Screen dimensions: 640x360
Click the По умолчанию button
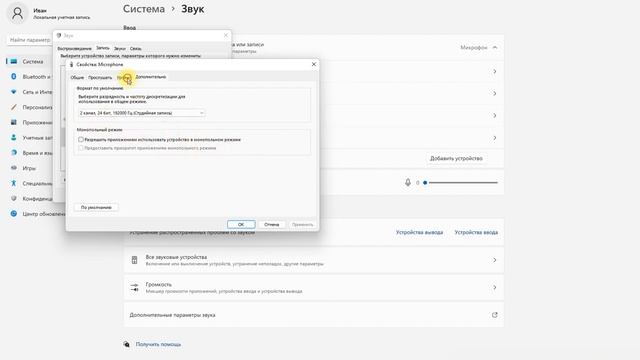tap(96, 207)
